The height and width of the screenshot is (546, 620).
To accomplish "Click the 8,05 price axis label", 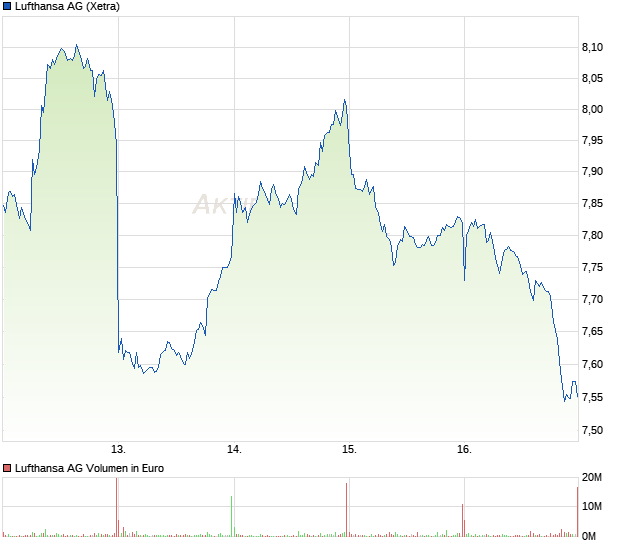I will click(592, 78).
